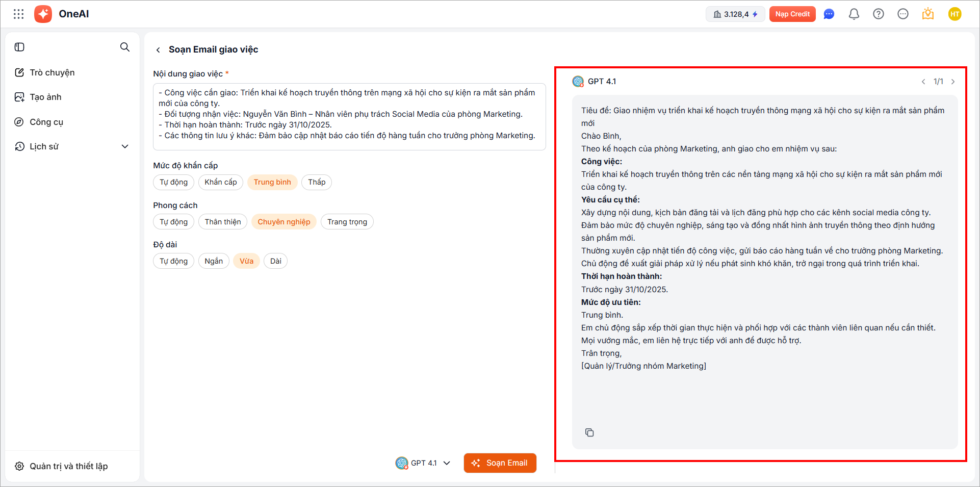The image size is (980, 487).
Task: Open the apps grid launcher
Action: click(x=19, y=14)
